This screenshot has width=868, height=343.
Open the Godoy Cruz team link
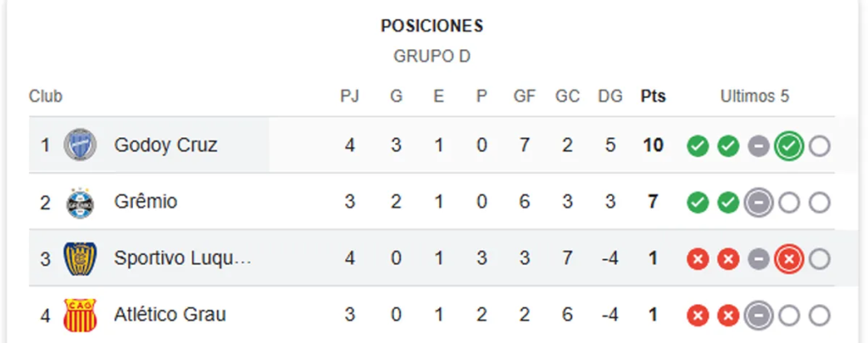coord(165,145)
